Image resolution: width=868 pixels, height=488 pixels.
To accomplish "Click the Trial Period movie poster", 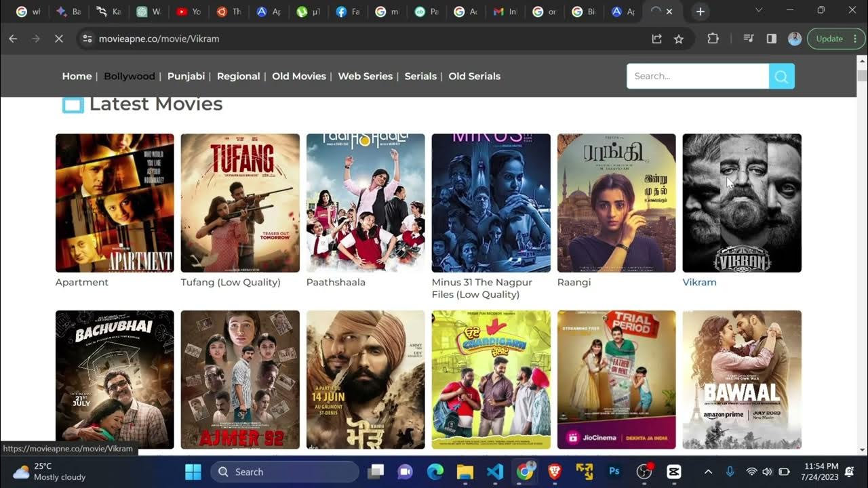I will [616, 380].
